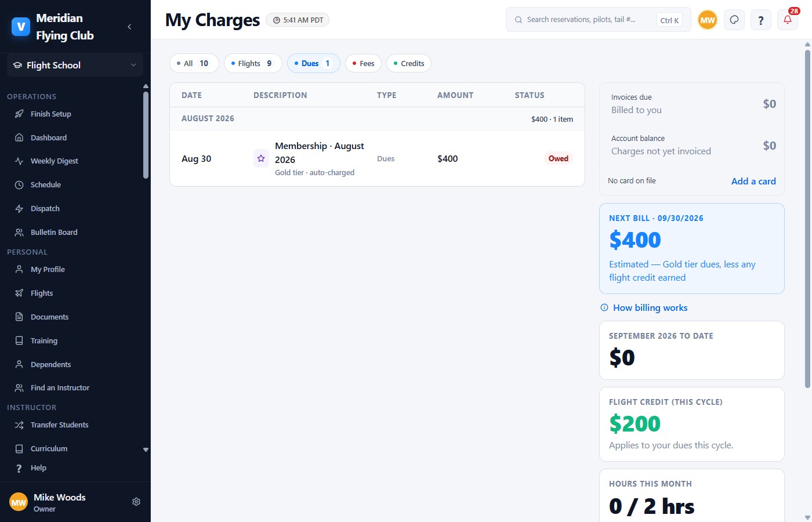Click the Add a card link
This screenshot has height=522, width=812.
pos(753,181)
